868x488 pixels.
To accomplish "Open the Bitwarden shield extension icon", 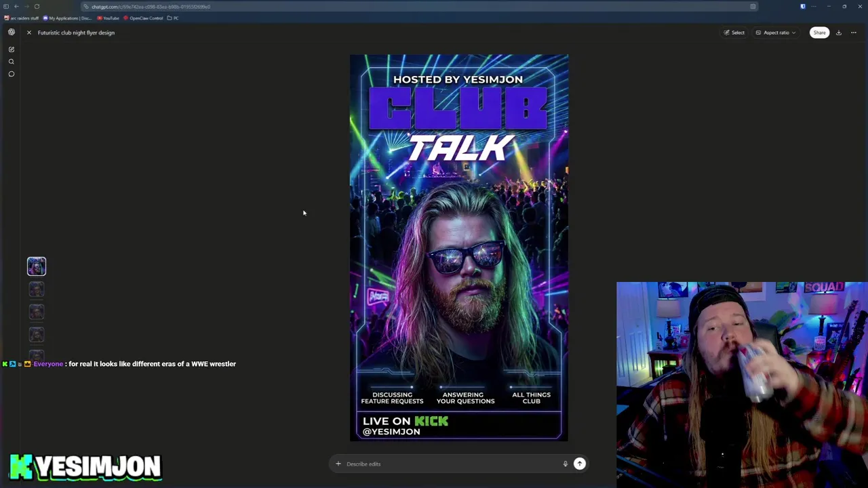I will (x=803, y=7).
